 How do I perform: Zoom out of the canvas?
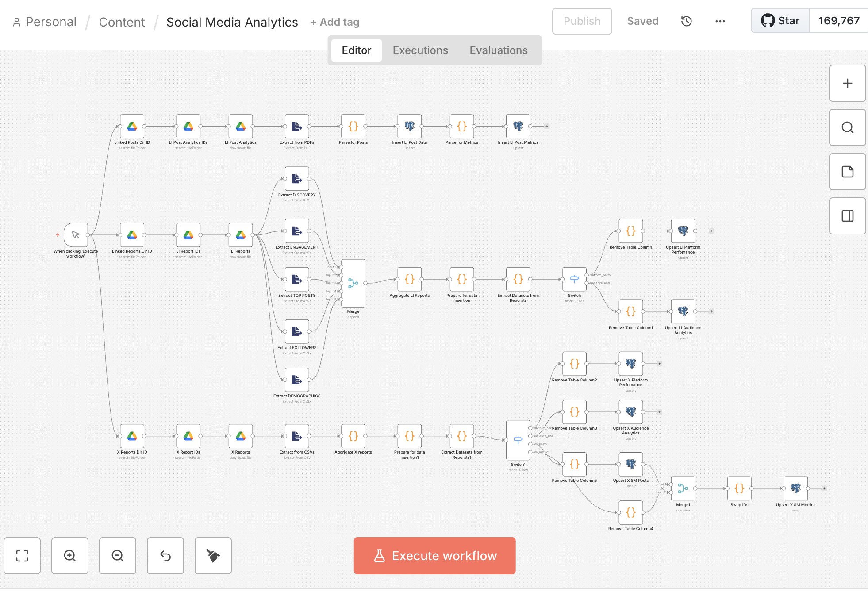pyautogui.click(x=117, y=556)
